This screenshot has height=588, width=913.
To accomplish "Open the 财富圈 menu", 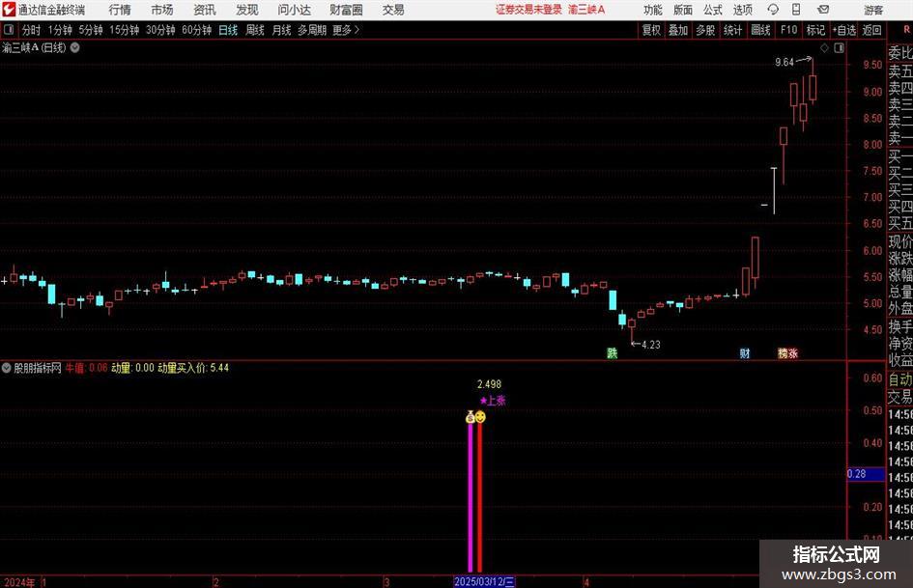I will [346, 10].
